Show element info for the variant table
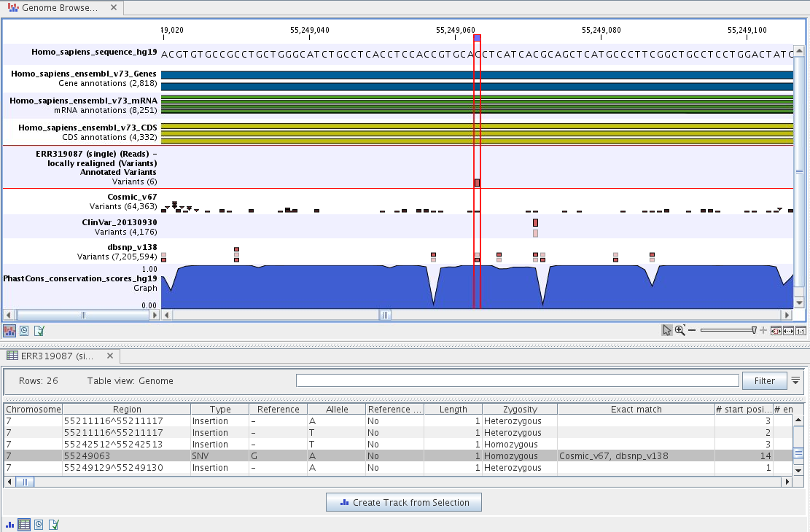The image size is (810, 532). pyautogui.click(x=53, y=524)
